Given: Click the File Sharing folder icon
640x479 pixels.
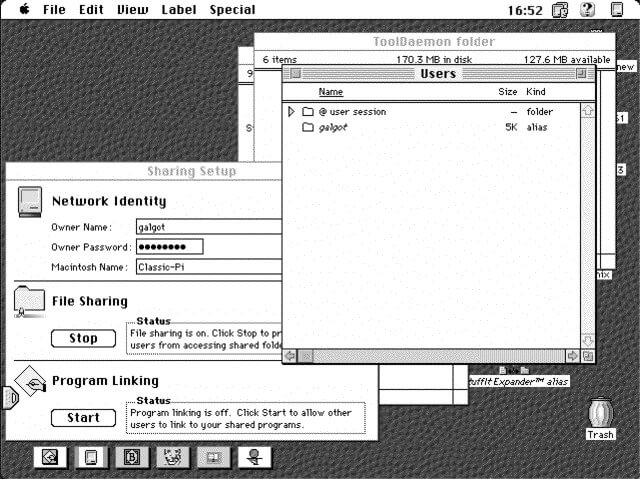Looking at the screenshot, I should pos(30,303).
